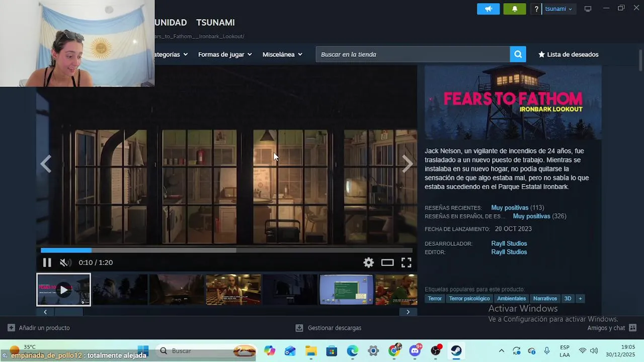Click the Fears to Fathom header image
644x362 pixels.
(513, 102)
